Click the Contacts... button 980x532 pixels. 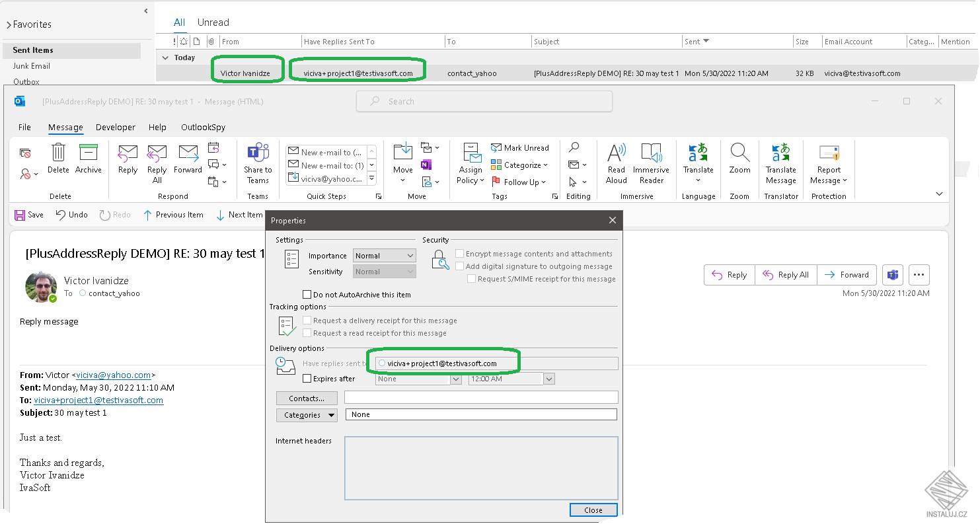click(307, 399)
